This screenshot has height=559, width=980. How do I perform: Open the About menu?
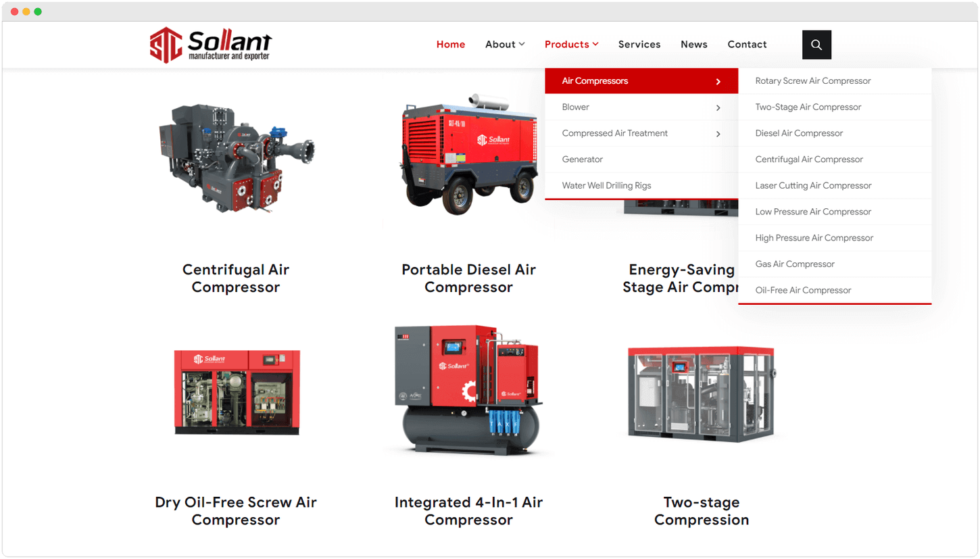500,45
